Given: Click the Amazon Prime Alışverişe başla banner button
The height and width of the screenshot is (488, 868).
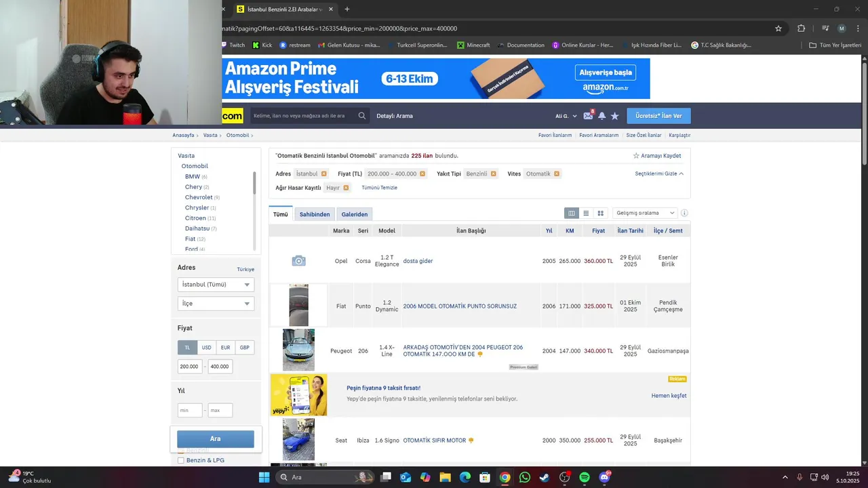Looking at the screenshot, I should tap(605, 73).
